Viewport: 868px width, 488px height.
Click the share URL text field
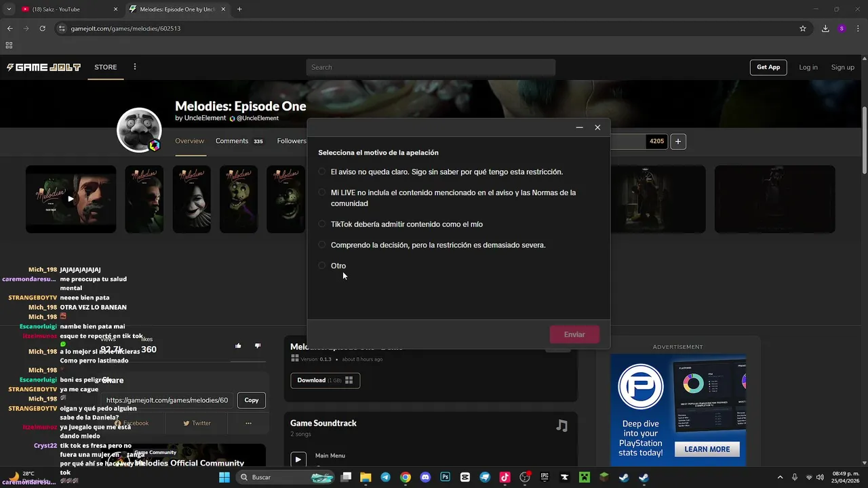(167, 400)
